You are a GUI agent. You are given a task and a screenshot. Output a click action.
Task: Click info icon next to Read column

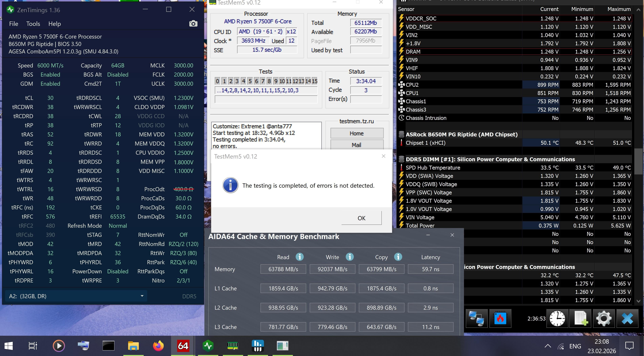click(x=299, y=257)
